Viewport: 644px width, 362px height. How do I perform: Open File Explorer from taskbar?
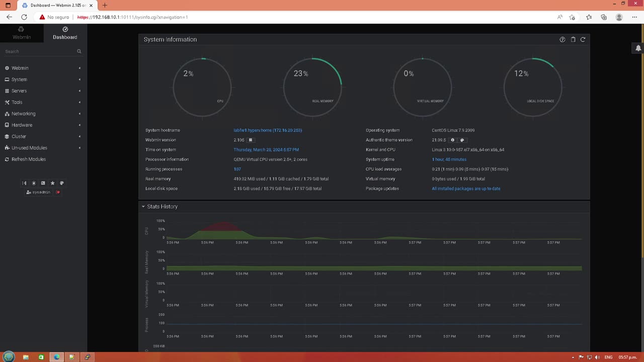[26, 357]
